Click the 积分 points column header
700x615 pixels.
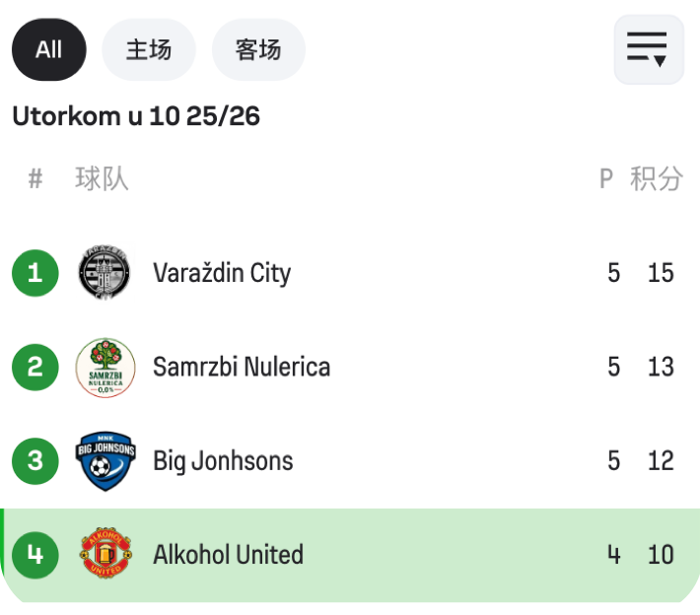point(657,178)
